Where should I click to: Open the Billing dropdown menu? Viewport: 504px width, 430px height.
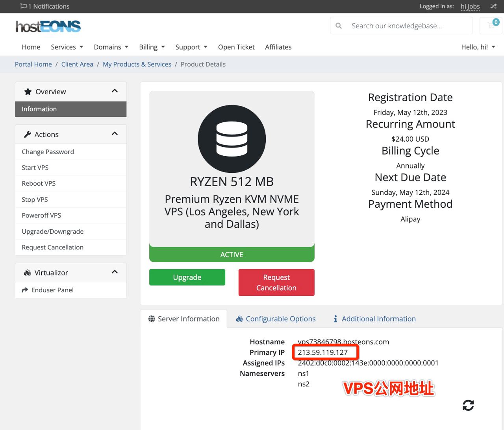click(x=152, y=47)
